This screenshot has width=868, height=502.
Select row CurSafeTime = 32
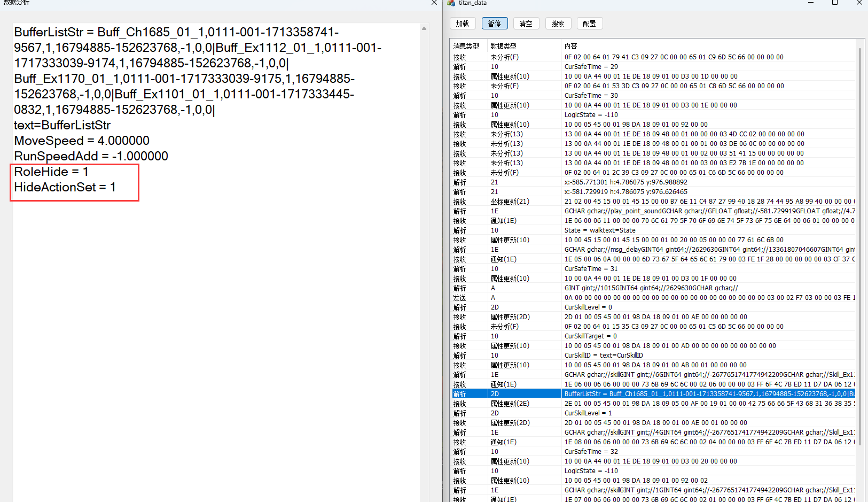[654, 452]
